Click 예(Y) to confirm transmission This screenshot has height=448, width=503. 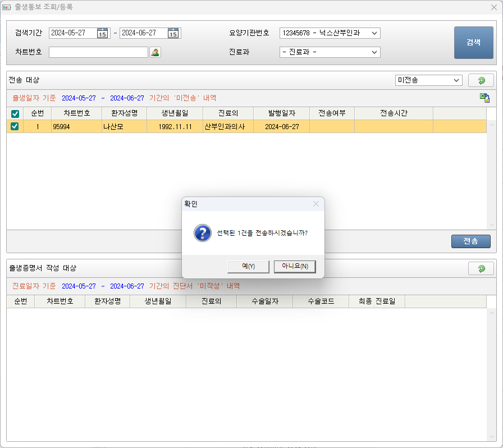point(248,266)
